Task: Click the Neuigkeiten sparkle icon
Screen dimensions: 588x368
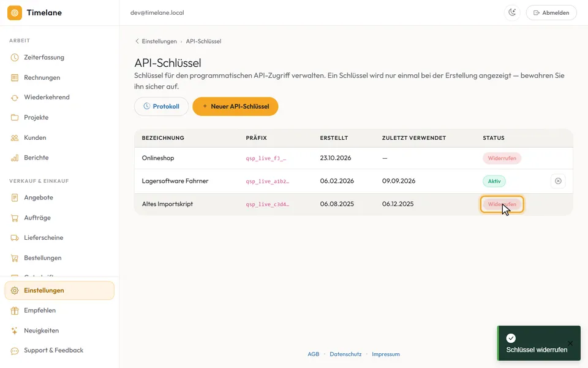Action: click(15, 331)
